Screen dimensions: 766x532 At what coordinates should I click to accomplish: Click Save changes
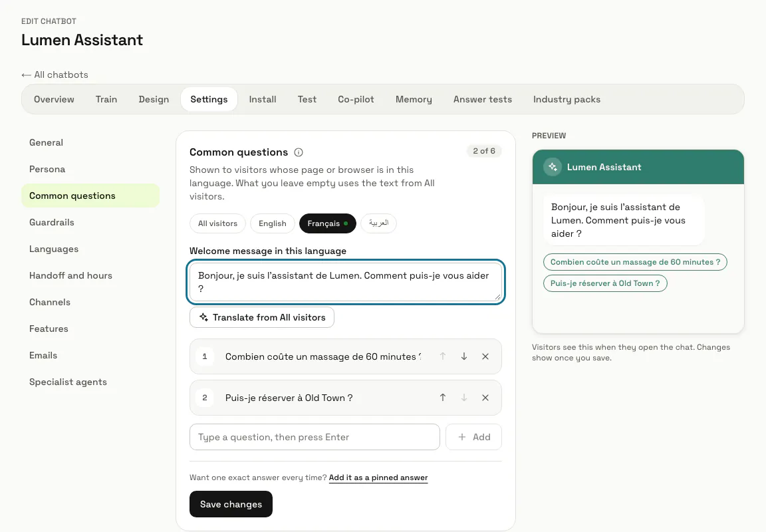point(231,504)
